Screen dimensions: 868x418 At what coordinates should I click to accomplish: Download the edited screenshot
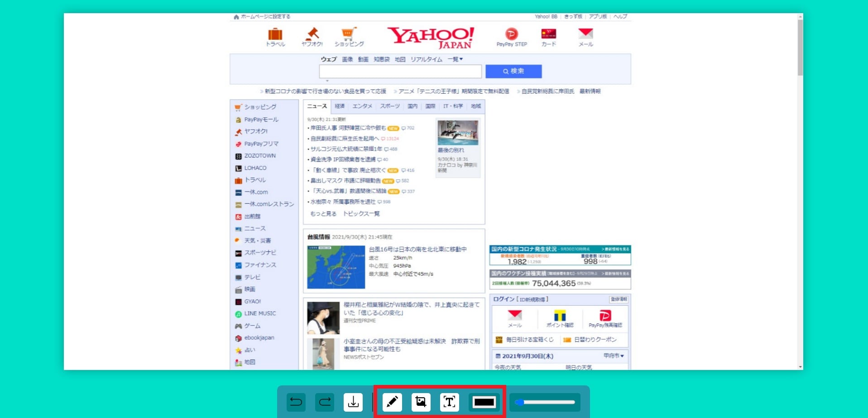353,402
